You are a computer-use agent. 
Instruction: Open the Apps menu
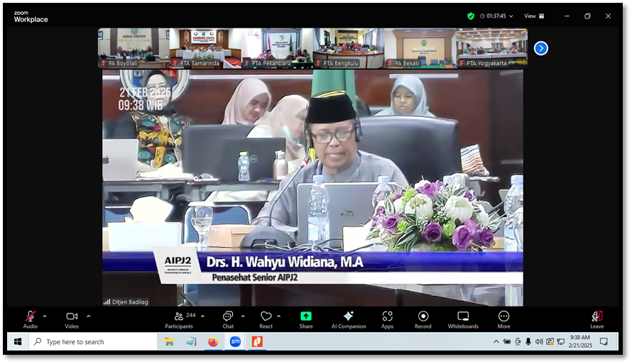(387, 319)
